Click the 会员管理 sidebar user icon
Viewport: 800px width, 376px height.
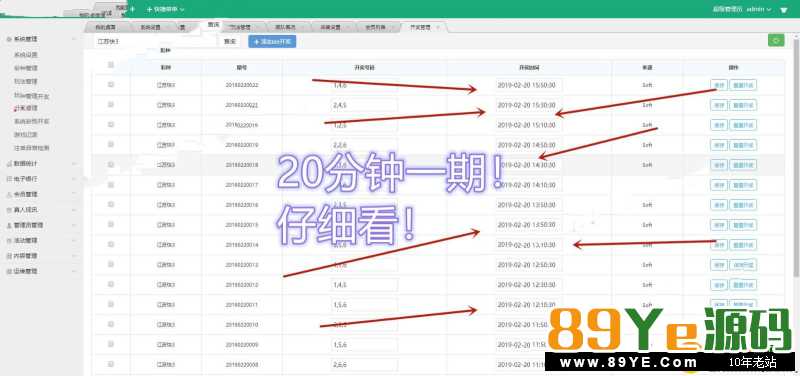pos(9,194)
